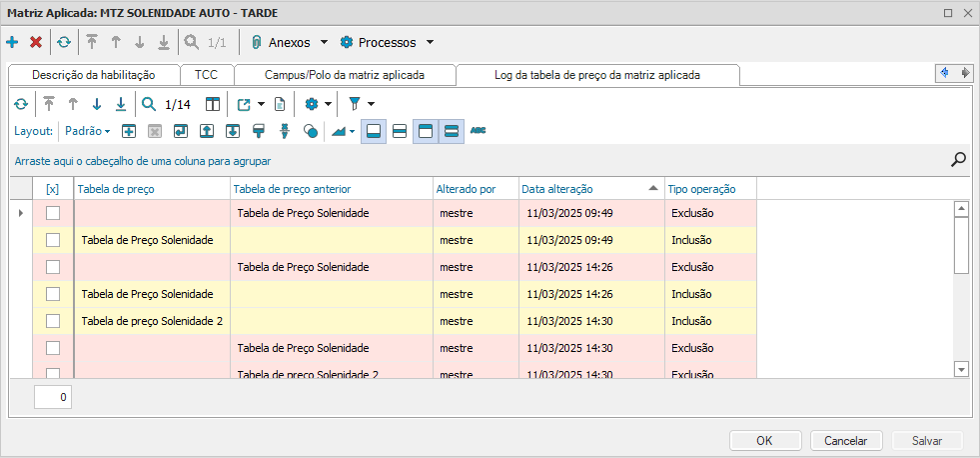Sort by Data alteração column header
Image resolution: width=980 pixels, height=458 pixels.
(x=591, y=188)
